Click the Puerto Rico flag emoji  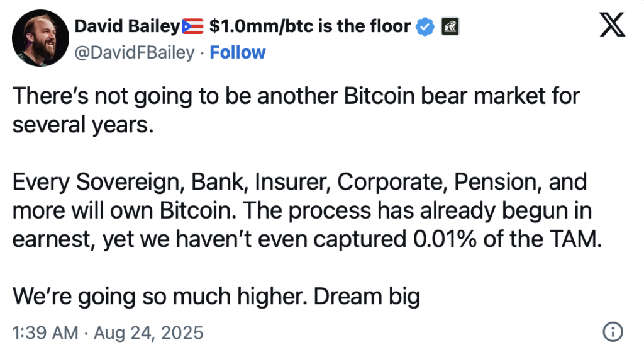click(x=192, y=26)
